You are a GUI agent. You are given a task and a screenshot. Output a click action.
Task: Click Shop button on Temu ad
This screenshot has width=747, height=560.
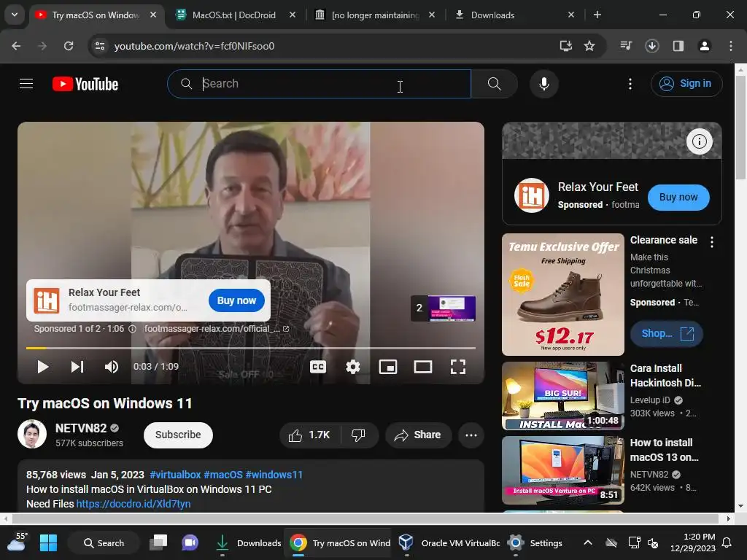[667, 334]
